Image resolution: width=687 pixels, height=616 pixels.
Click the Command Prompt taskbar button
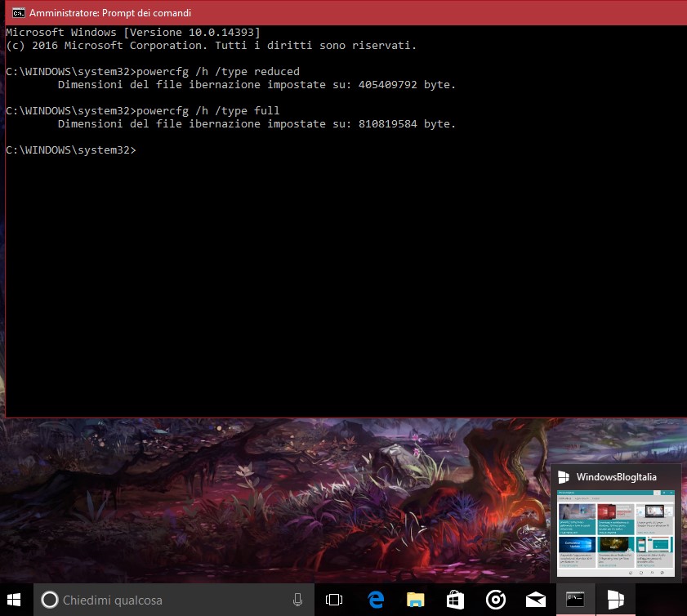click(x=575, y=600)
